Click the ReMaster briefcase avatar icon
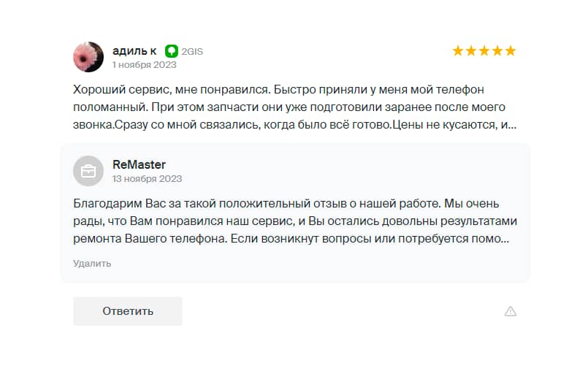 coord(88,171)
